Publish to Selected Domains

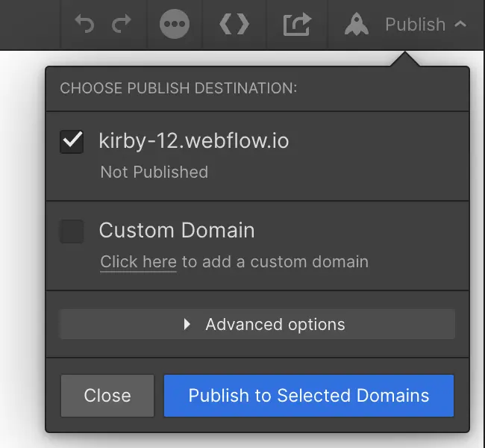tap(309, 396)
